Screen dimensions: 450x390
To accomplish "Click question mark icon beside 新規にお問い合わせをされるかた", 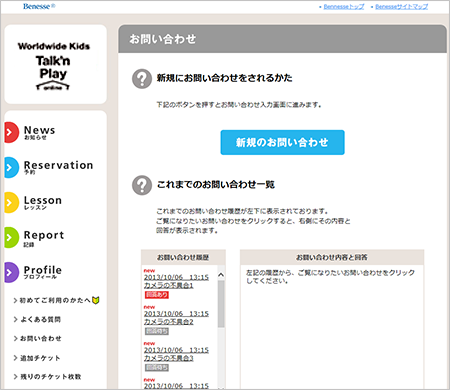I will point(142,79).
